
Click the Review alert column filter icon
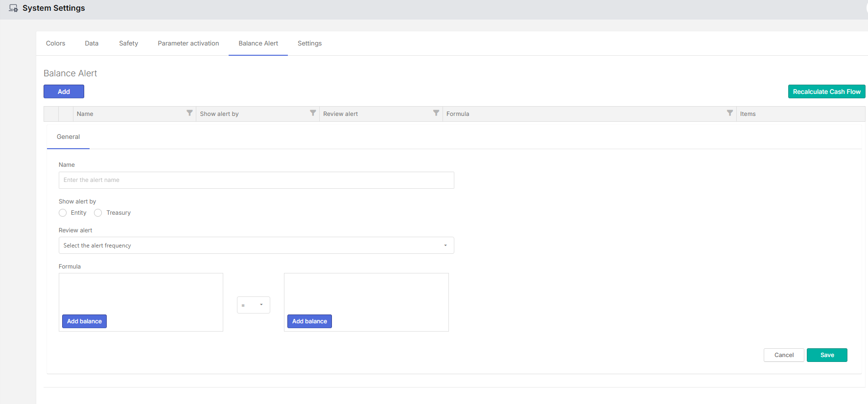[x=436, y=113]
